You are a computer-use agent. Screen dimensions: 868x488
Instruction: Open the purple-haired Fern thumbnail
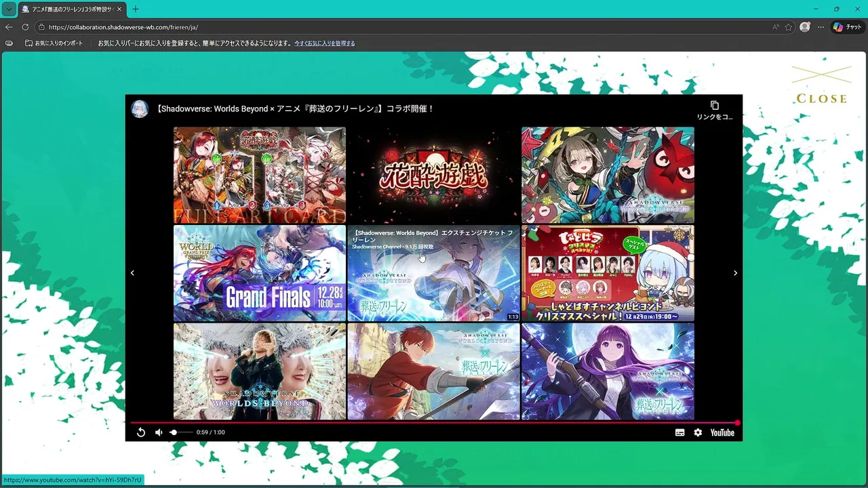pos(608,371)
